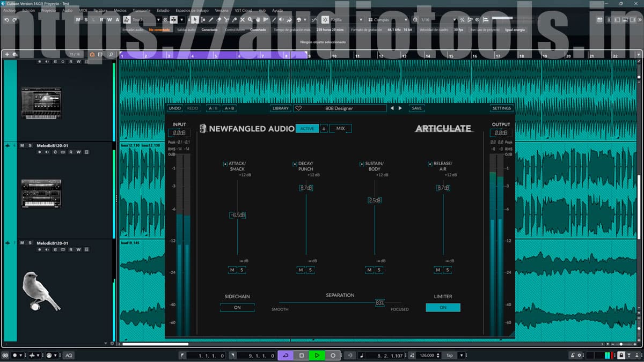Toggle global Write W automation button
Viewport: 644px width, 362px height.
click(x=109, y=20)
